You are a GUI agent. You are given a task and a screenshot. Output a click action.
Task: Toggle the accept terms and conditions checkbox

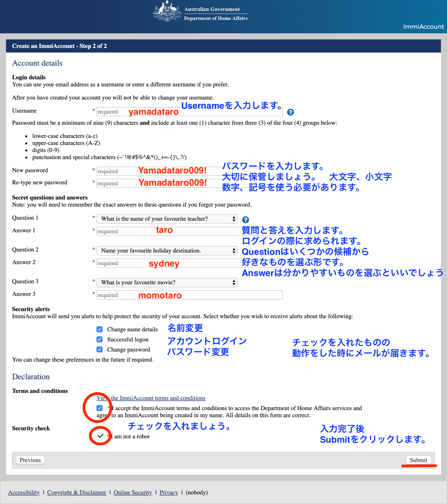tap(100, 408)
